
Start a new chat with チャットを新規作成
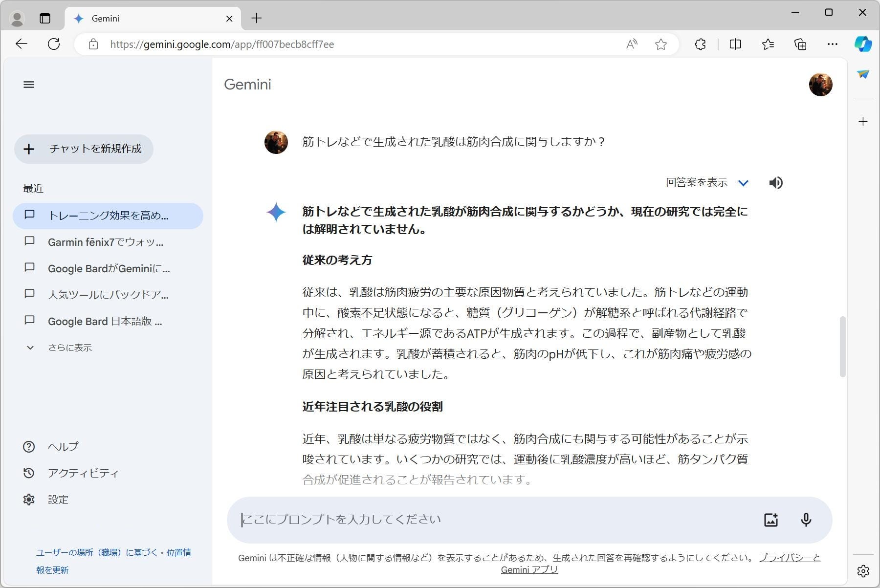(x=84, y=149)
